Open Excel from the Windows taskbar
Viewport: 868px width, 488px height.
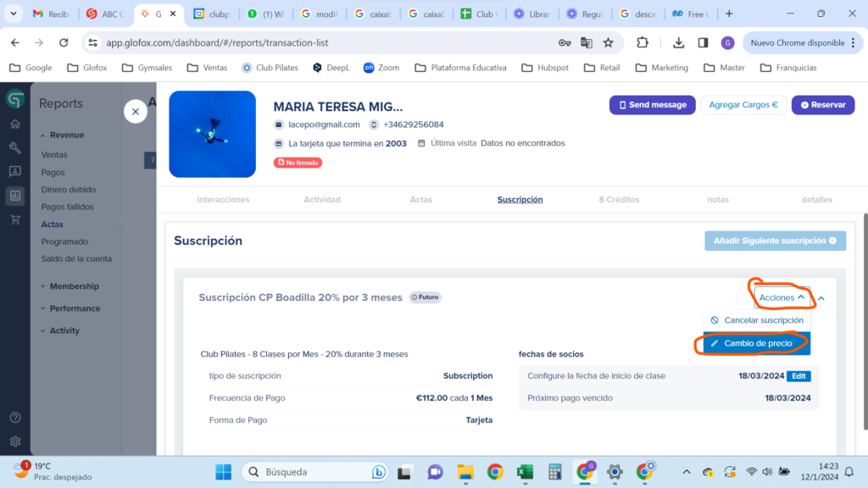point(525,472)
